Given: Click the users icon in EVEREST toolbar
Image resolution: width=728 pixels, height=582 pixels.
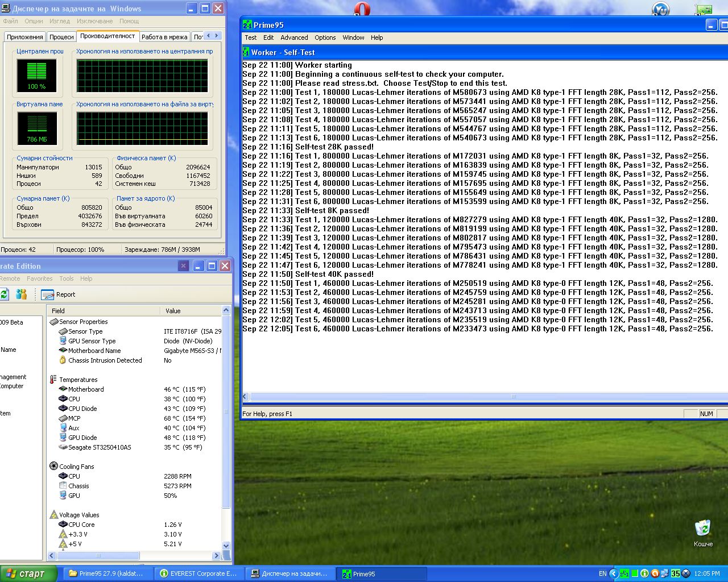Looking at the screenshot, I should pyautogui.click(x=22, y=294).
